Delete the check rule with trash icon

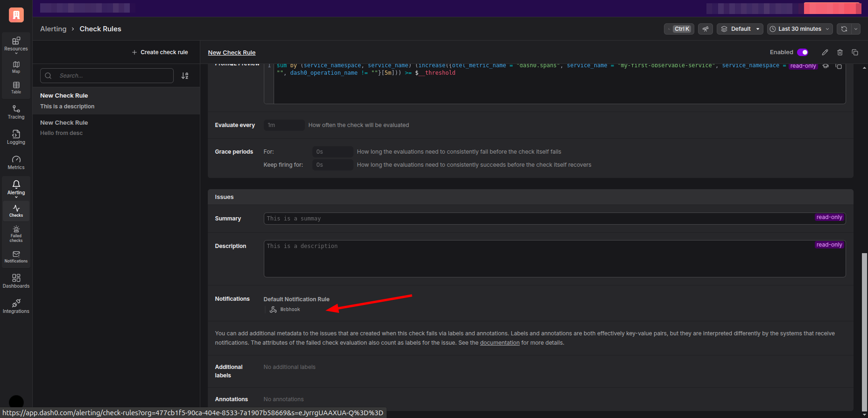(x=840, y=52)
